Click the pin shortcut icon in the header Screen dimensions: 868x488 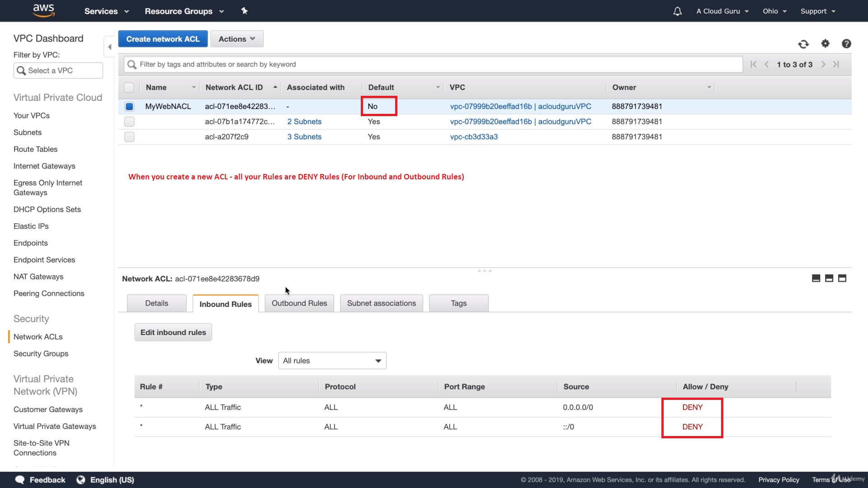[245, 11]
